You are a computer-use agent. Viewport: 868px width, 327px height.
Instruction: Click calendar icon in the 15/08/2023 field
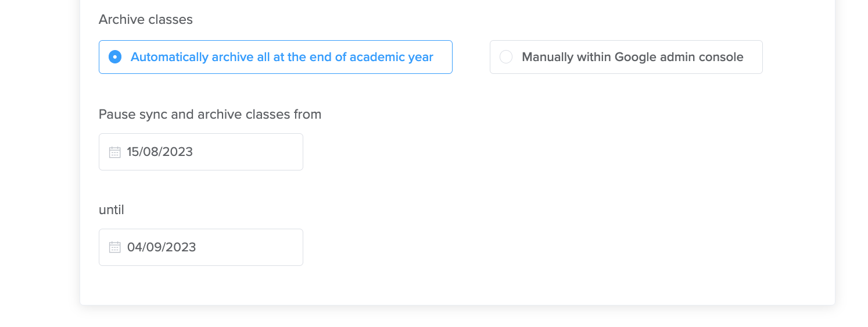(x=115, y=152)
